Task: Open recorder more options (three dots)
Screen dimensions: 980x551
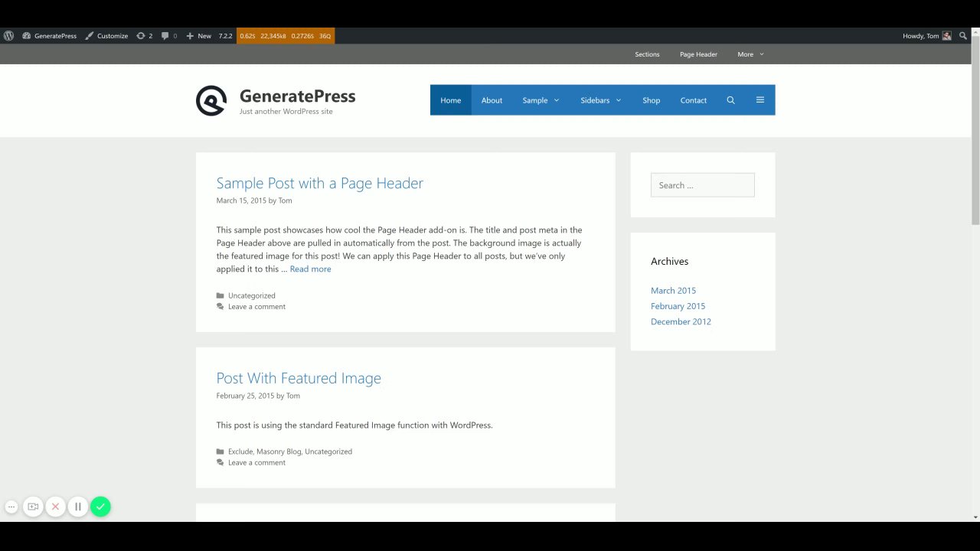Action: pyautogui.click(x=11, y=507)
